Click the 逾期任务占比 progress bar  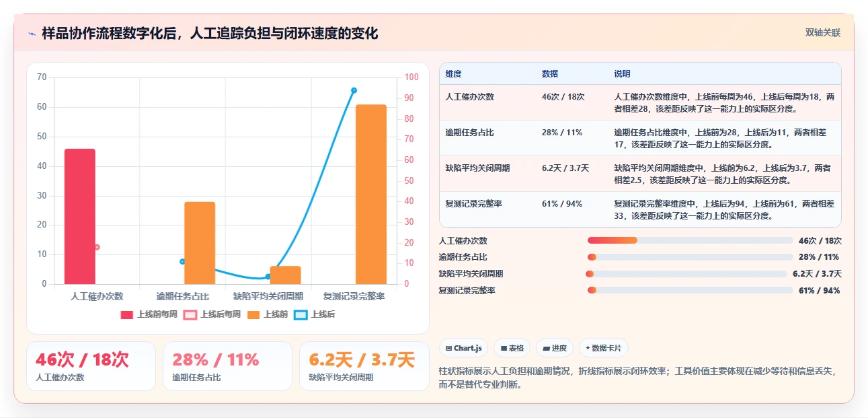coord(691,257)
